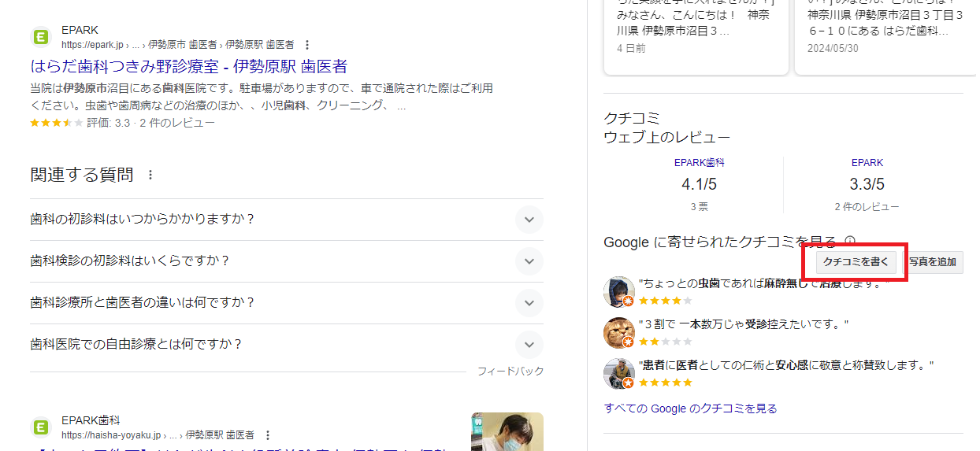The height and width of the screenshot is (451, 980).
Task: Click the 写真を追加 button
Action: pyautogui.click(x=932, y=262)
